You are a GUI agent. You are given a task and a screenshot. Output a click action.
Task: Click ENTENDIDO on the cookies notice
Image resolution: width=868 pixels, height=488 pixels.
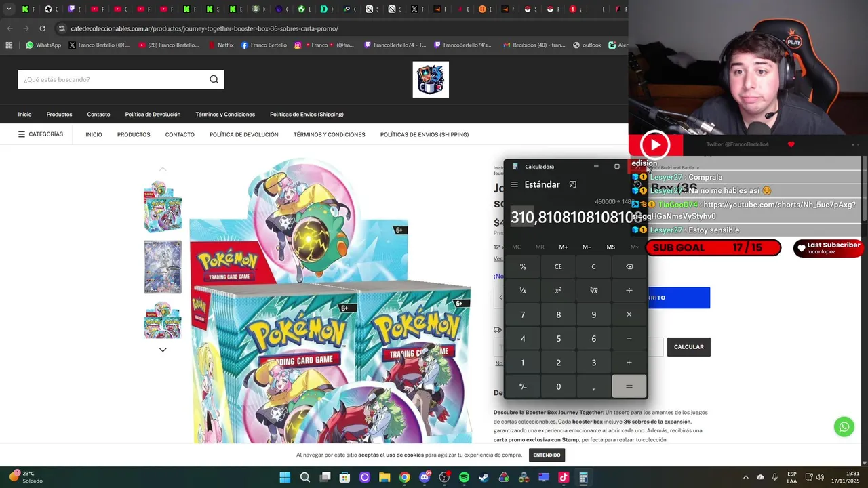coord(547,455)
